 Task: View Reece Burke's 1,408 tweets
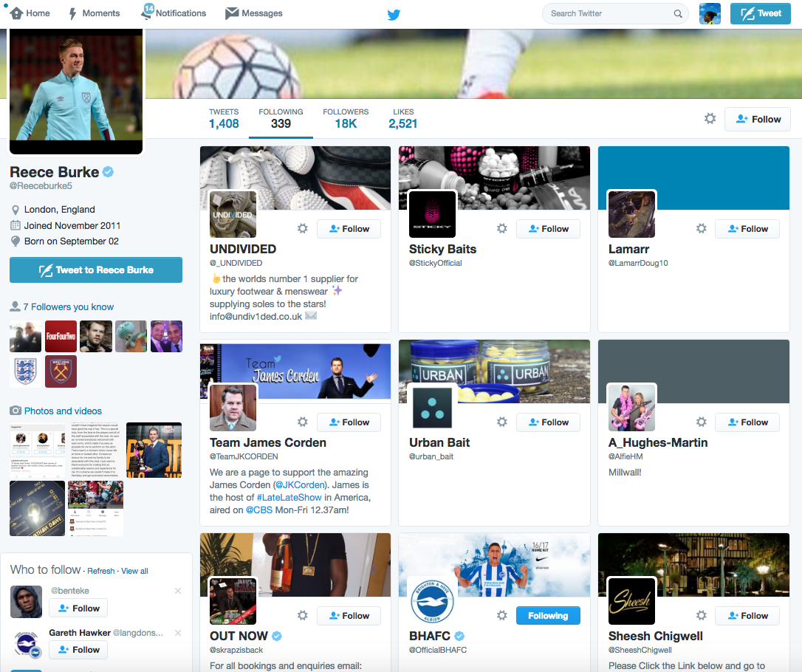pyautogui.click(x=224, y=119)
